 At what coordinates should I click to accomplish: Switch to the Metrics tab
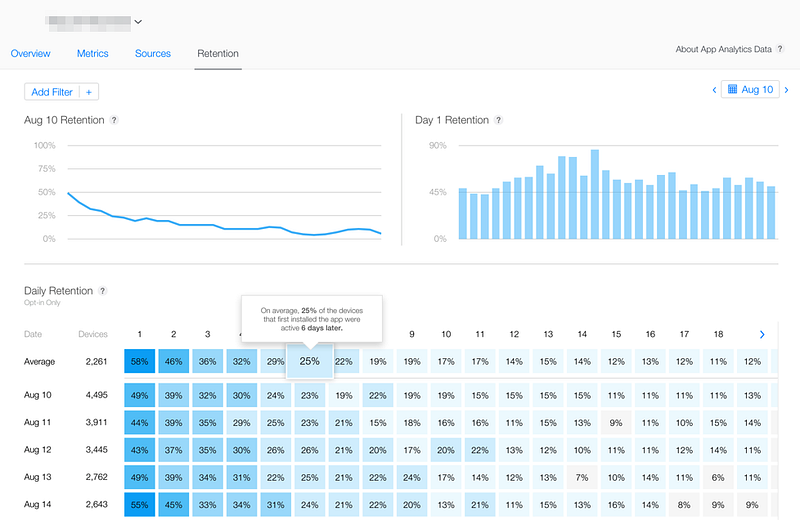[92, 54]
